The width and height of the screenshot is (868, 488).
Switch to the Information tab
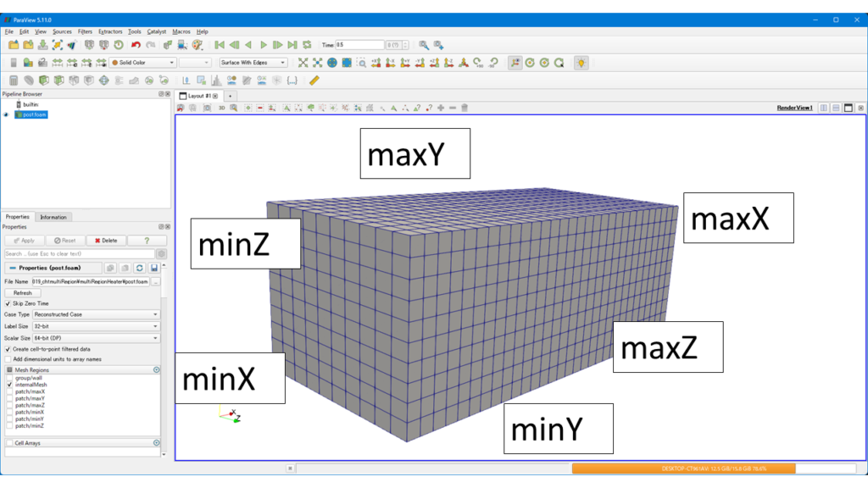(53, 217)
